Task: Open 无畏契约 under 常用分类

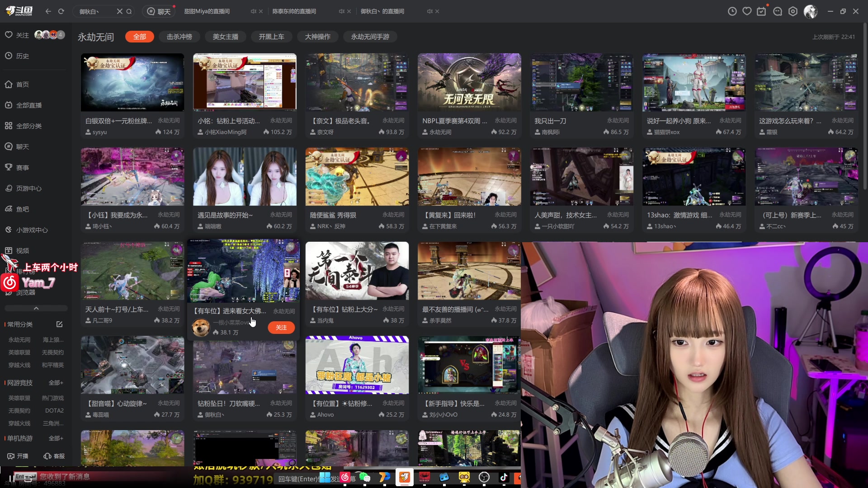Action: tap(53, 352)
